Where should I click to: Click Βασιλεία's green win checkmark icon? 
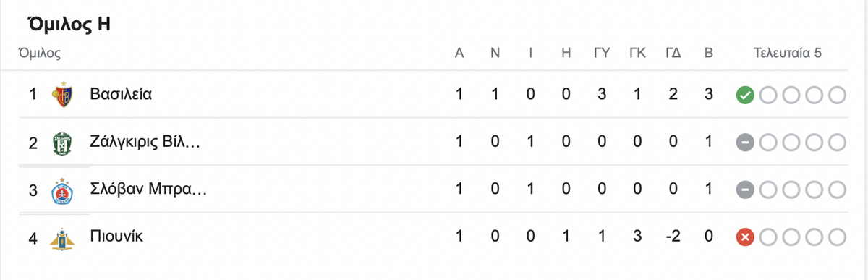coord(745,95)
